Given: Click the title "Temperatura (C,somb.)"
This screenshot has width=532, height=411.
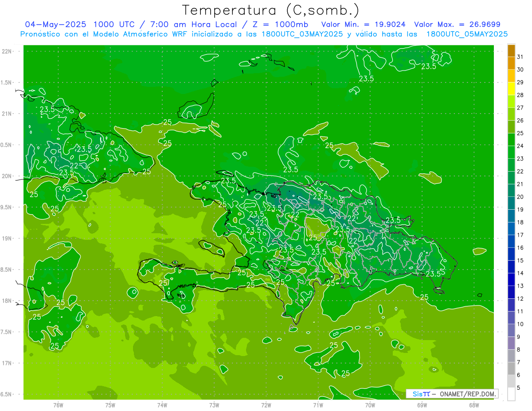Looking at the screenshot, I should (270, 10).
